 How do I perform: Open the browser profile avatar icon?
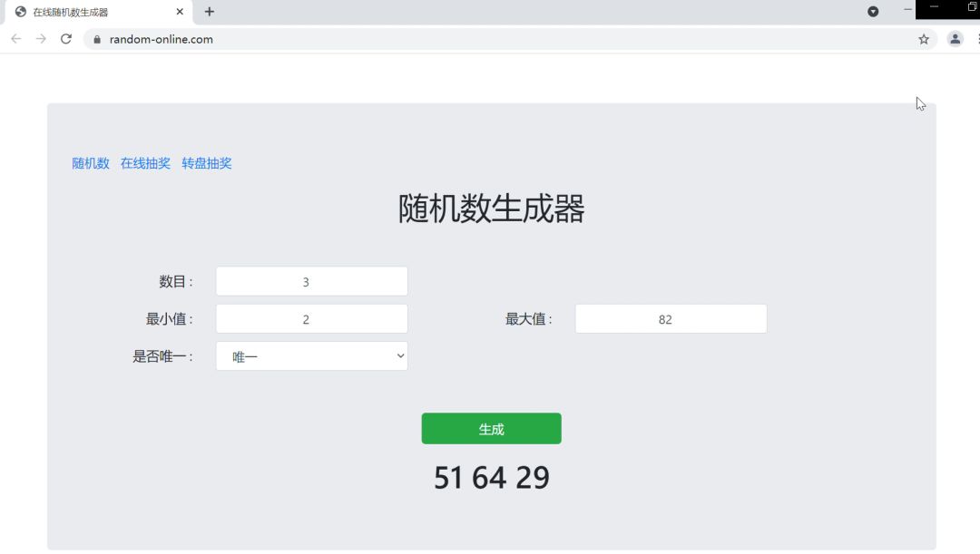[x=955, y=39]
